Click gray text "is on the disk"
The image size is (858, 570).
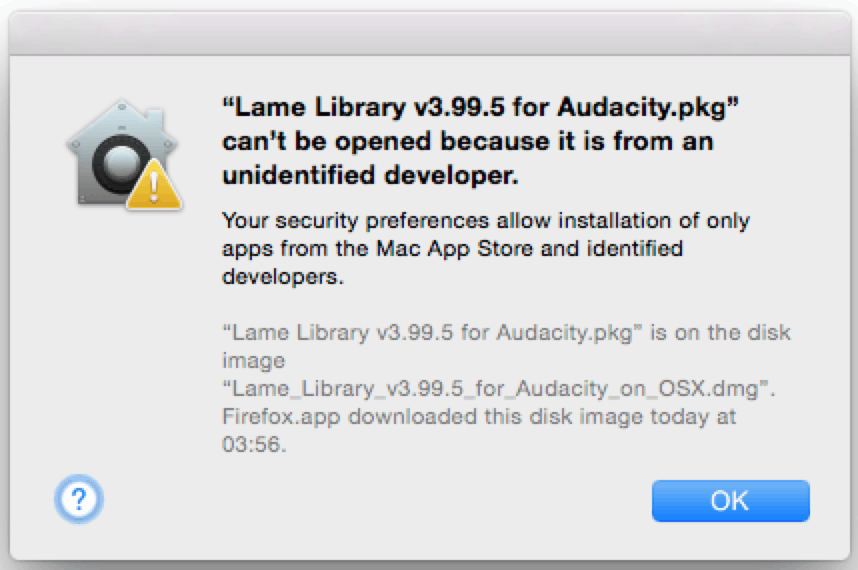pos(720,333)
